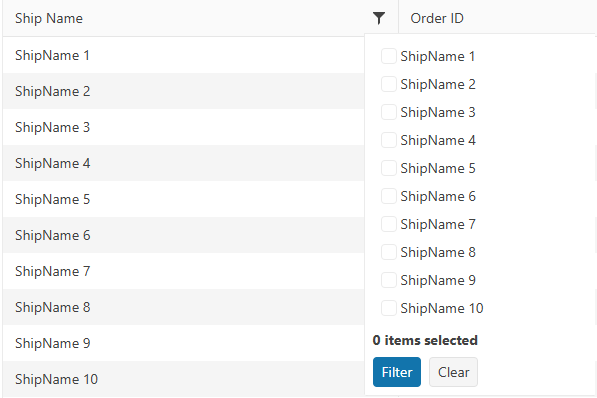Screen dimensions: 597x398
Task: Open the Ship Name column filter icon
Action: pos(379,18)
